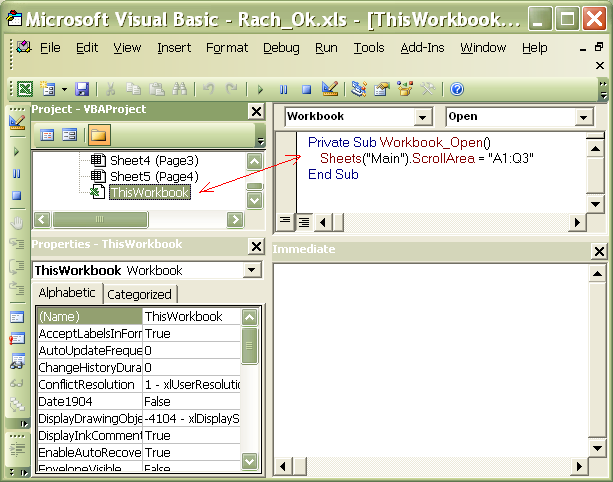
Task: Open Visual Basic Help question icon
Action: pyautogui.click(x=457, y=89)
